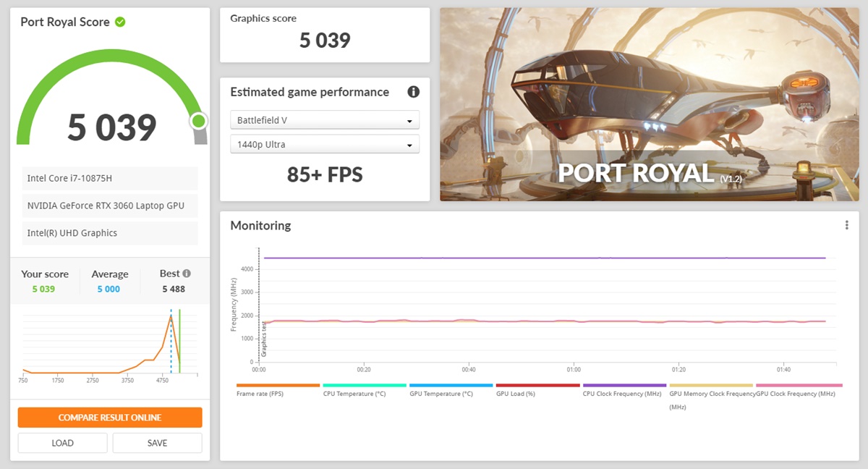
Task: Click the 85+ FPS estimate text
Action: 325,174
